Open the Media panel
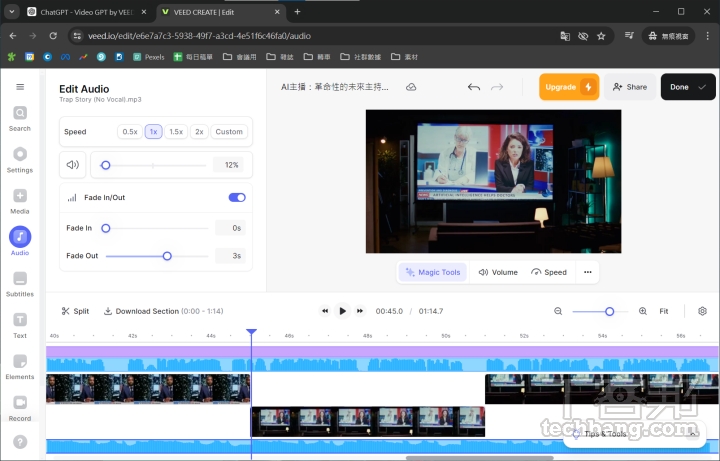 point(20,201)
